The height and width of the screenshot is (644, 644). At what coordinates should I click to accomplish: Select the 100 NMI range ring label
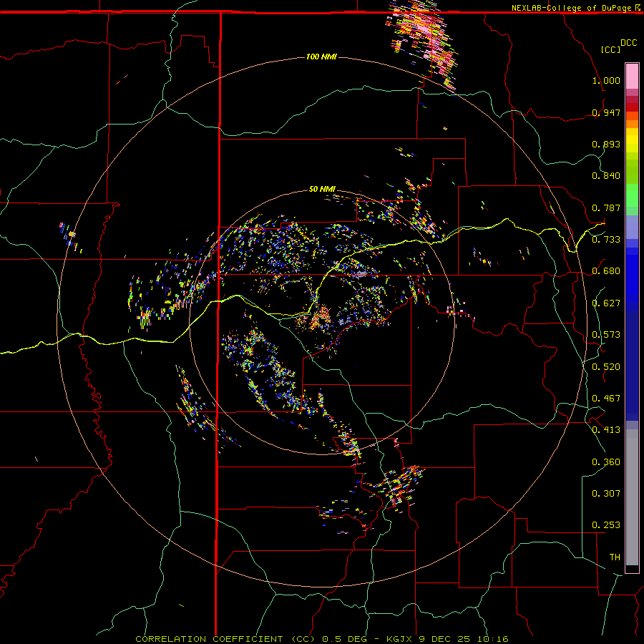[x=321, y=57]
